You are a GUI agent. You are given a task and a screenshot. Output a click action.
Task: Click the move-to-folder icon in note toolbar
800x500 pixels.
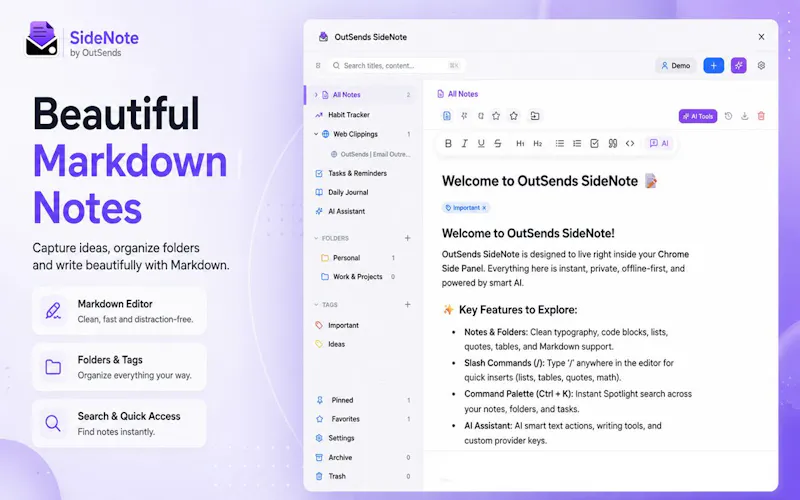[x=535, y=116]
